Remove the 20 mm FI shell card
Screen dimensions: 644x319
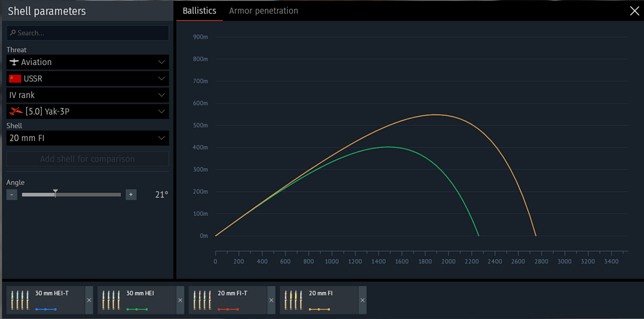363,301
